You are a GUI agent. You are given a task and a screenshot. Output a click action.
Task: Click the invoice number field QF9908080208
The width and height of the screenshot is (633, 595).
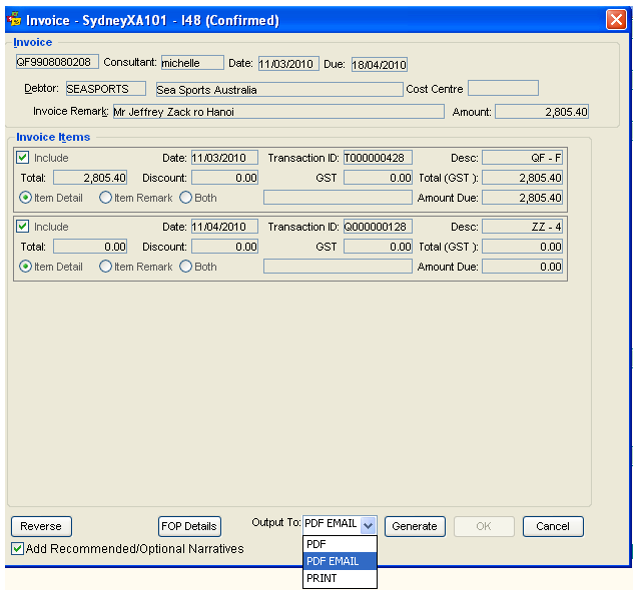pos(57,62)
